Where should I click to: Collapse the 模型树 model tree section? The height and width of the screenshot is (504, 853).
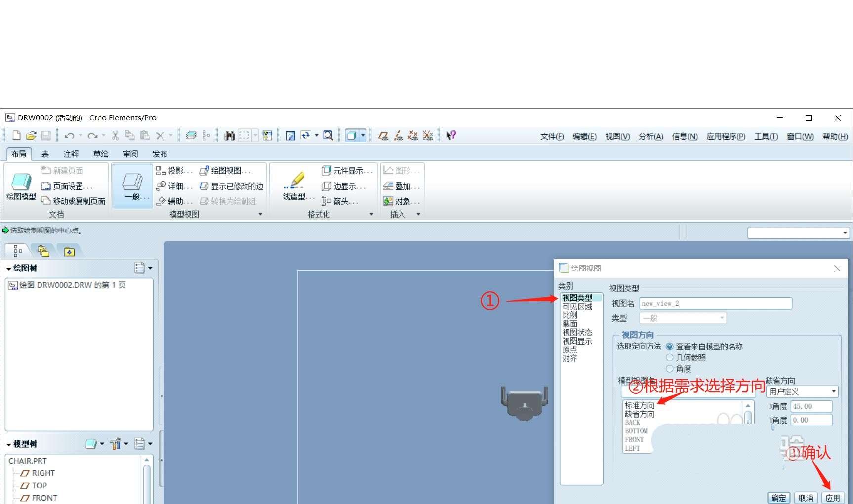(9, 444)
